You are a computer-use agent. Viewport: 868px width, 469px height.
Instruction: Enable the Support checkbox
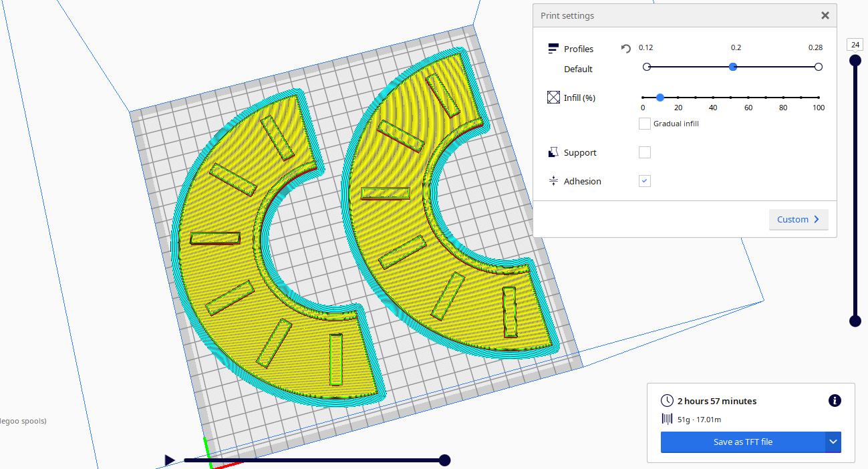pyautogui.click(x=645, y=152)
